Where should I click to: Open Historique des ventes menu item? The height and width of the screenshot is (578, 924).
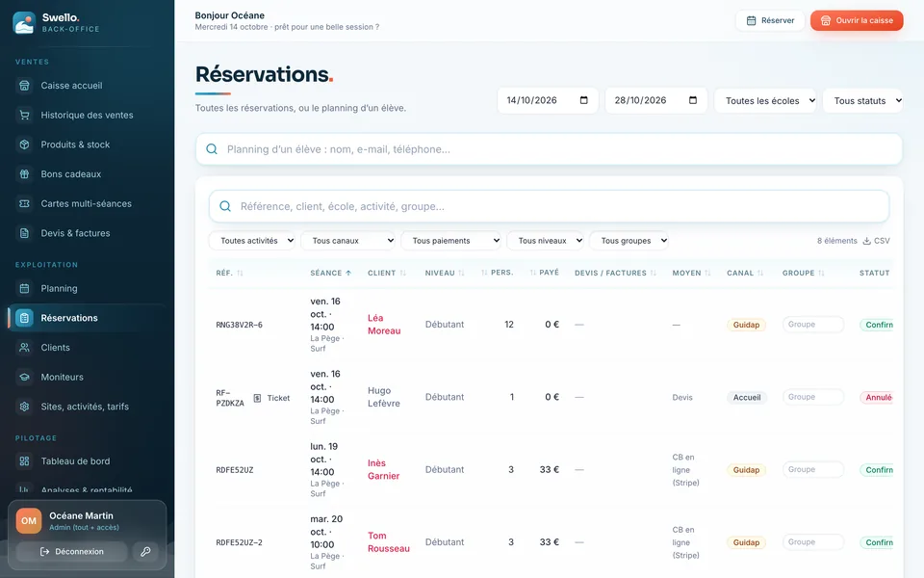coord(88,115)
